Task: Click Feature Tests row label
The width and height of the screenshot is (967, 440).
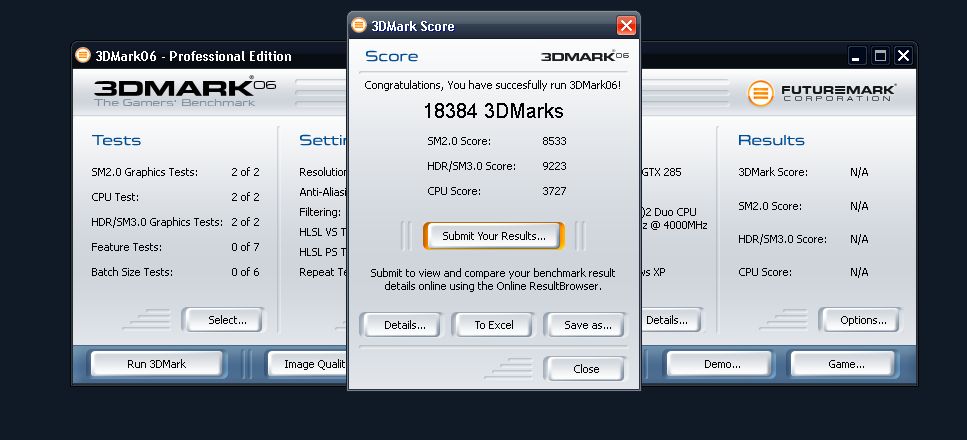Action: pyautogui.click(x=126, y=247)
